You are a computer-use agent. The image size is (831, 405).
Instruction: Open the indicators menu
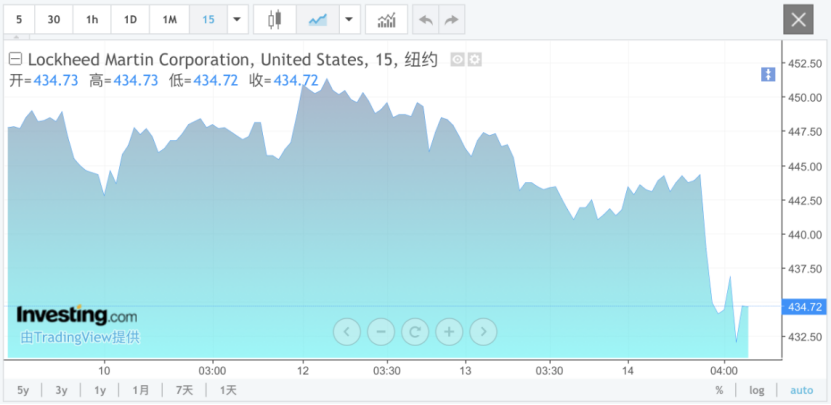click(386, 20)
